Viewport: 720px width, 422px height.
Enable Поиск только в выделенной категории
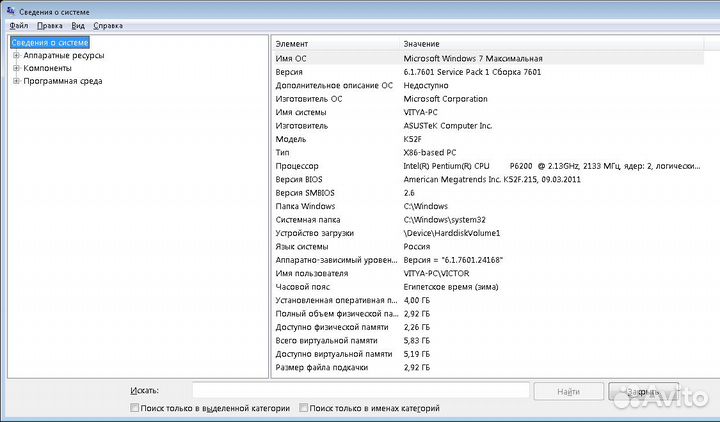(135, 408)
